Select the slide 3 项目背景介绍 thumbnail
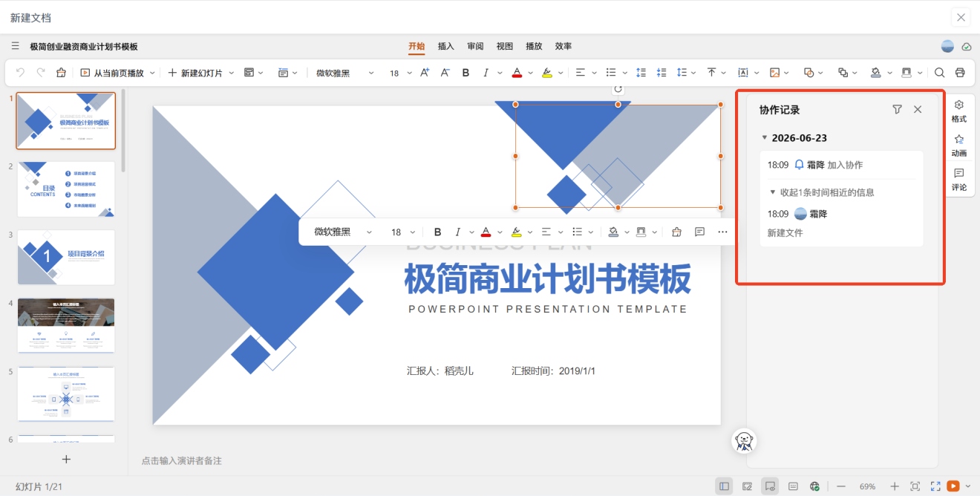 (x=66, y=258)
